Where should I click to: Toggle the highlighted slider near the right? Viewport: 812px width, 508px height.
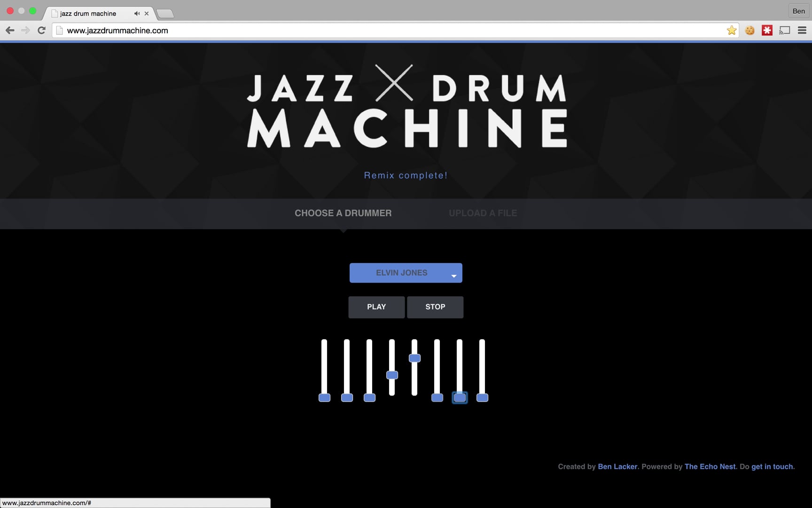pyautogui.click(x=460, y=397)
